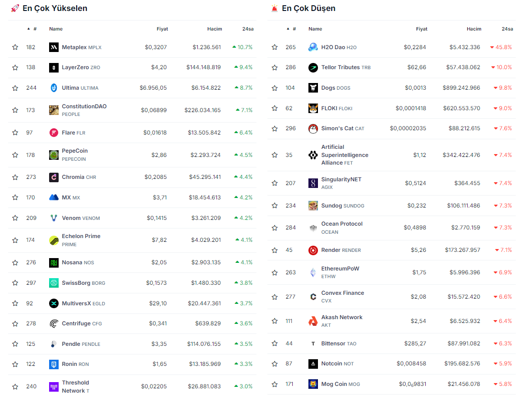Click the Ronin coin logo
Viewport: 532px width, 395px height.
[x=53, y=364]
